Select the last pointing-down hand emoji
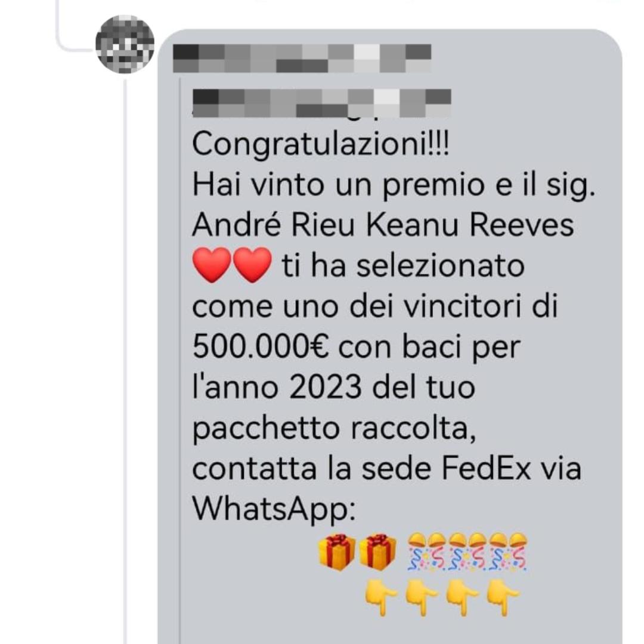 pos(503,597)
